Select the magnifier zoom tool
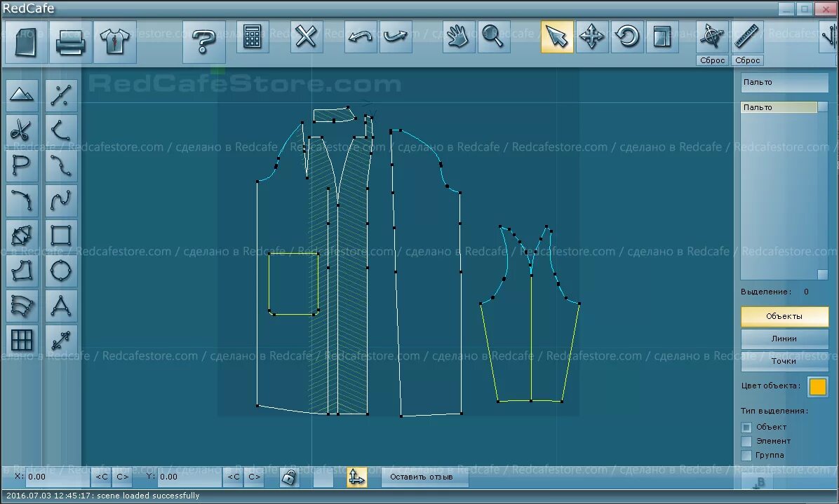Image resolution: width=839 pixels, height=504 pixels. (x=493, y=36)
